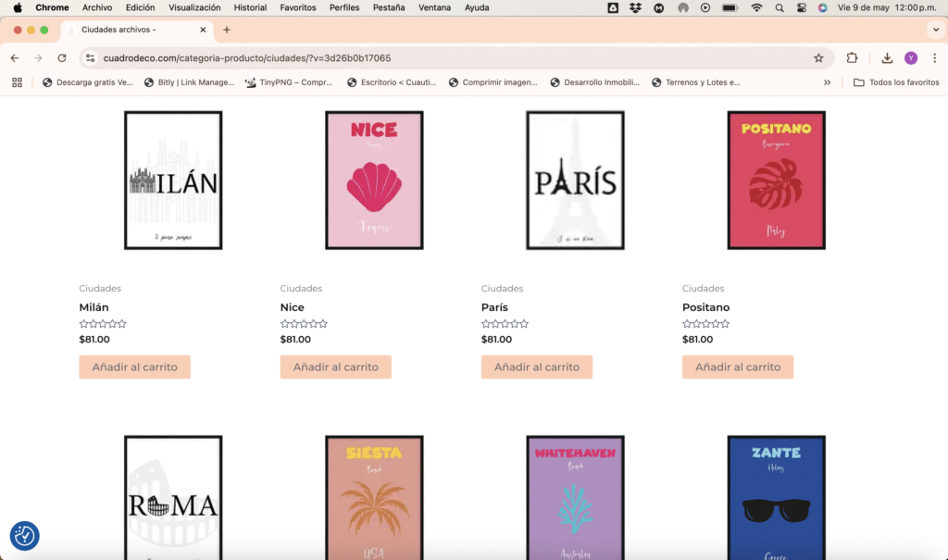Bookmark this page with the star icon
The image size is (948, 560).
click(818, 57)
